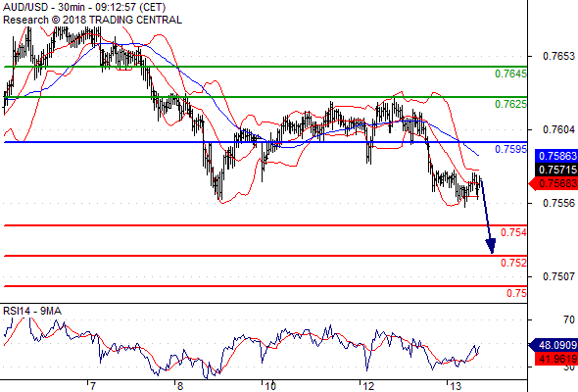Click the AUD/USD 30min chart title
The image size is (578, 392).
pyautogui.click(x=84, y=7)
